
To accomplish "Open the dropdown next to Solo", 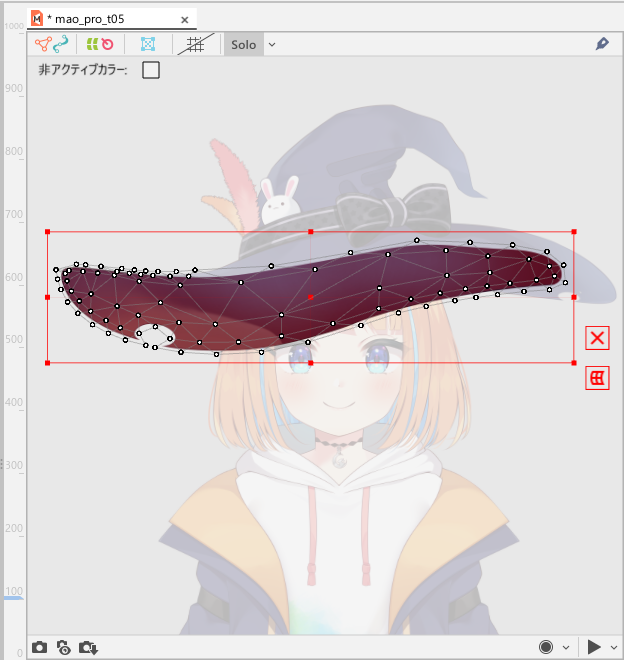I will click(x=272, y=44).
